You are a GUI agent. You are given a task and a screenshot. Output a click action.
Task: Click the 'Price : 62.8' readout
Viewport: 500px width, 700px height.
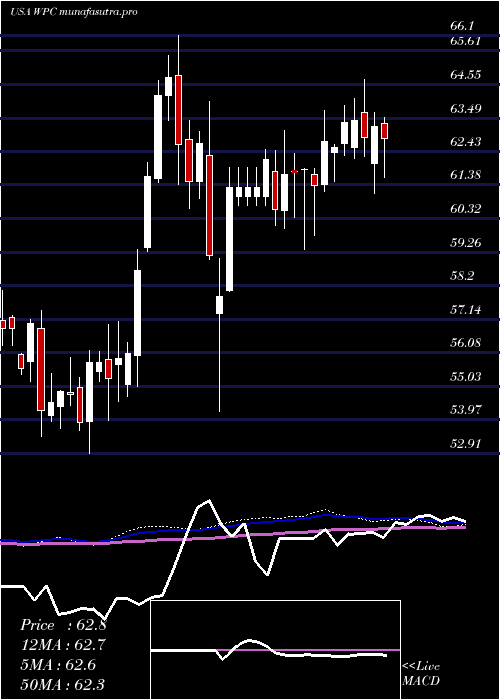[63, 625]
